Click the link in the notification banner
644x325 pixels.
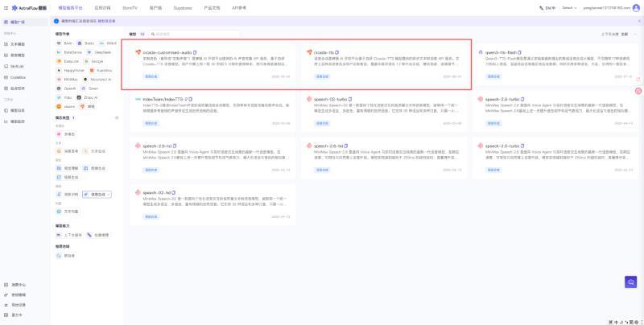click(106, 21)
